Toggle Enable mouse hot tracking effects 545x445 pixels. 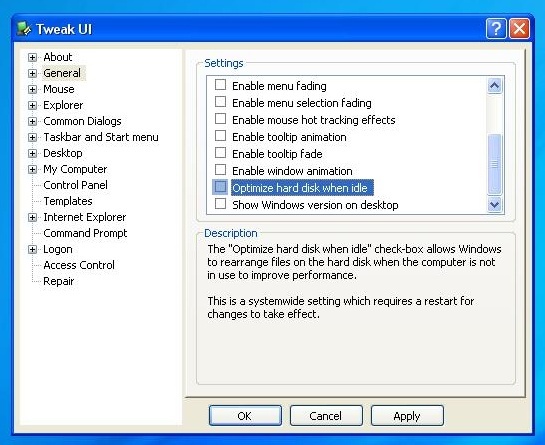click(x=220, y=119)
